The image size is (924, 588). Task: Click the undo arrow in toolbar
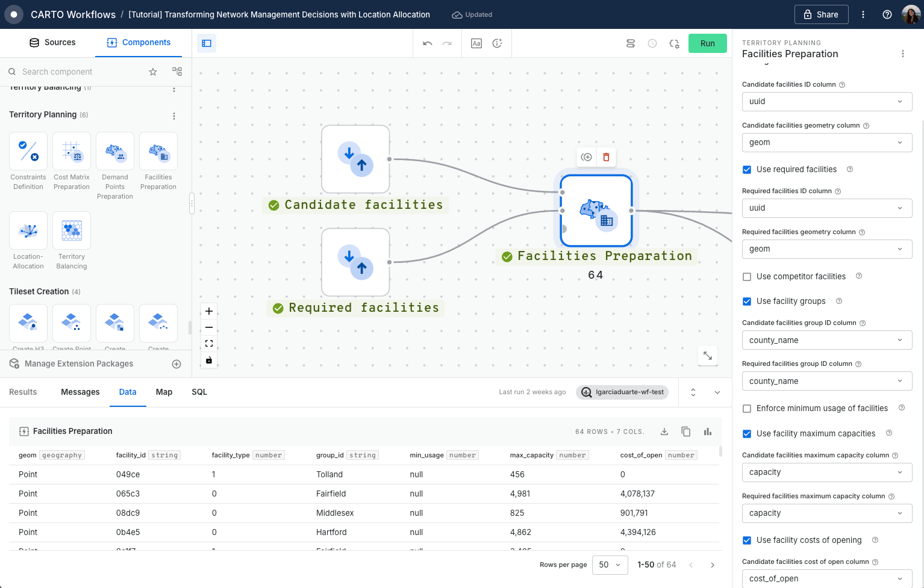[x=428, y=43]
